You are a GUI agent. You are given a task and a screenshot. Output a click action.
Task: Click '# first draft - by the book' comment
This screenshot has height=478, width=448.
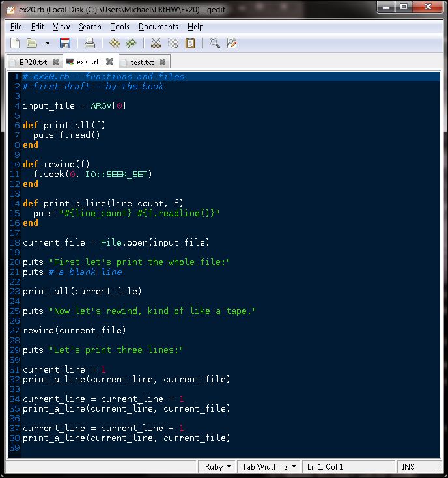[93, 86]
